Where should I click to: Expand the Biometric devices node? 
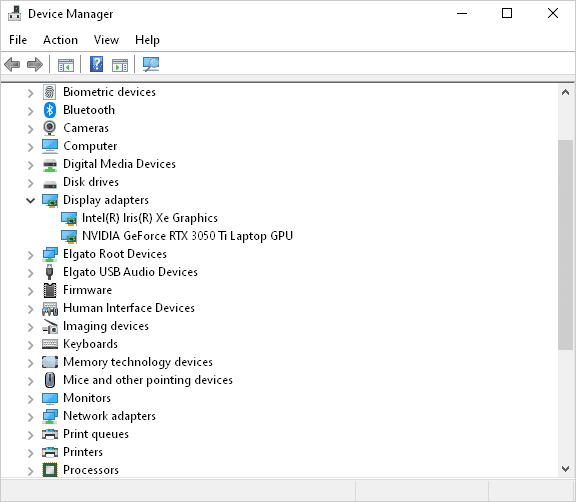click(x=30, y=93)
